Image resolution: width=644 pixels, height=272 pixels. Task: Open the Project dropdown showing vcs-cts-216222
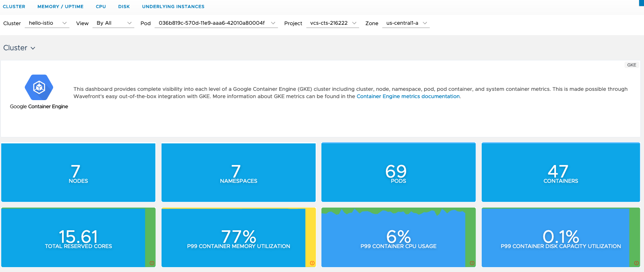pyautogui.click(x=333, y=23)
